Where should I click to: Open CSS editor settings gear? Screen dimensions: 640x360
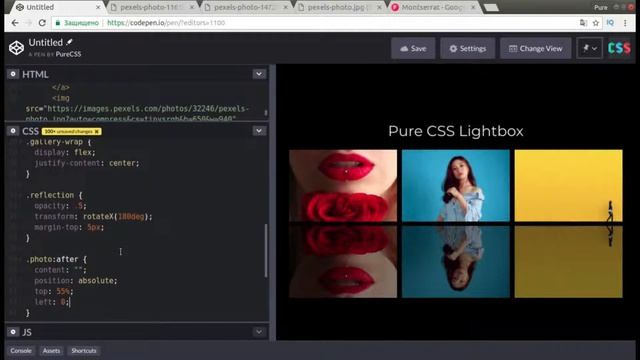click(x=13, y=131)
